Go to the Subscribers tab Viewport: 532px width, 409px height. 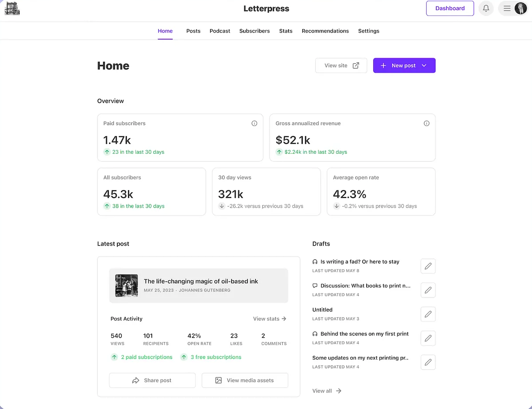tap(255, 31)
